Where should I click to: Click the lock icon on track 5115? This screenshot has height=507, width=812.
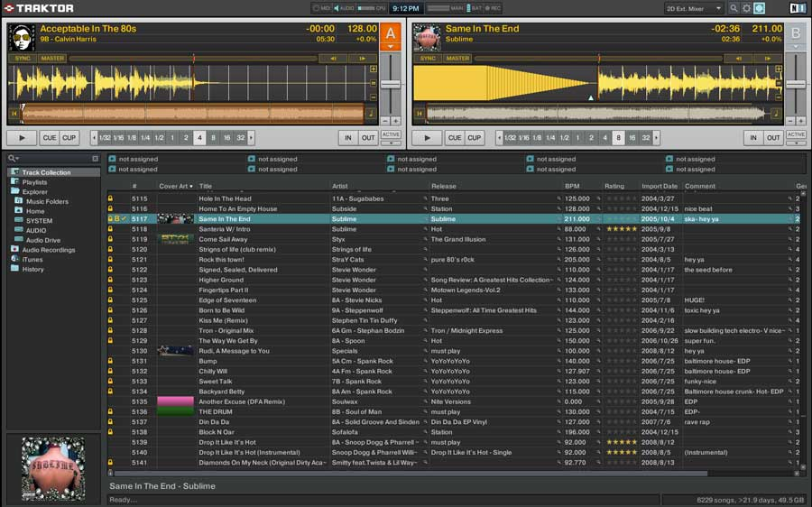pos(111,198)
